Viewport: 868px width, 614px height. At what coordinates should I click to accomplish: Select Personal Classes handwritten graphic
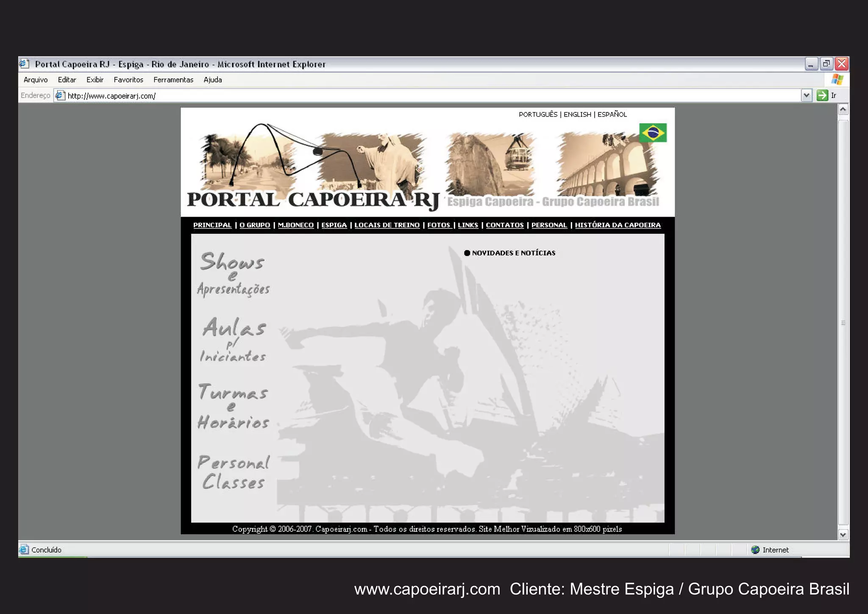[233, 472]
